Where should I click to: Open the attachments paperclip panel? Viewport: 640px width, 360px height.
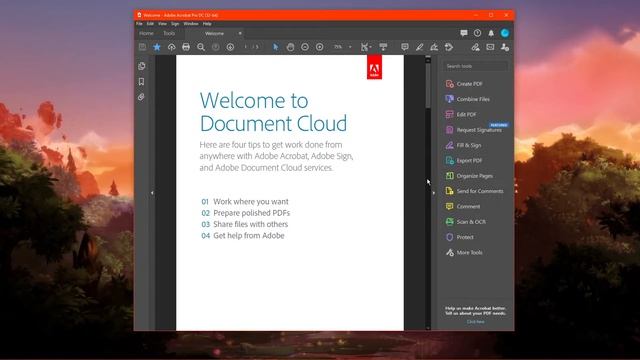pos(141,97)
